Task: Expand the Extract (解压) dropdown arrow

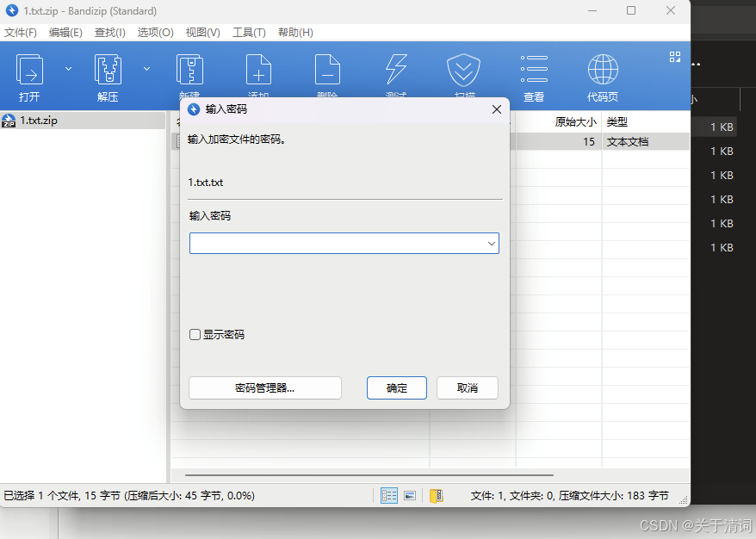Action: (x=146, y=69)
